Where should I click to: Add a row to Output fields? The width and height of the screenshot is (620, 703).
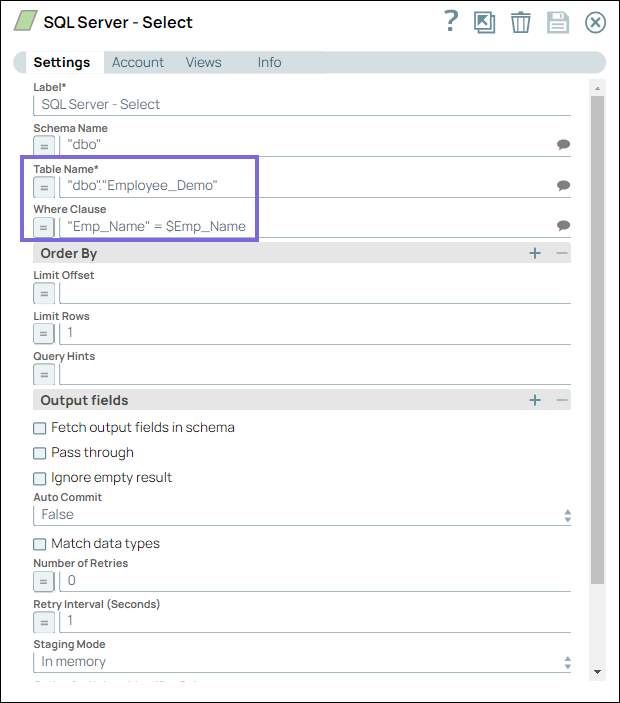tap(535, 400)
